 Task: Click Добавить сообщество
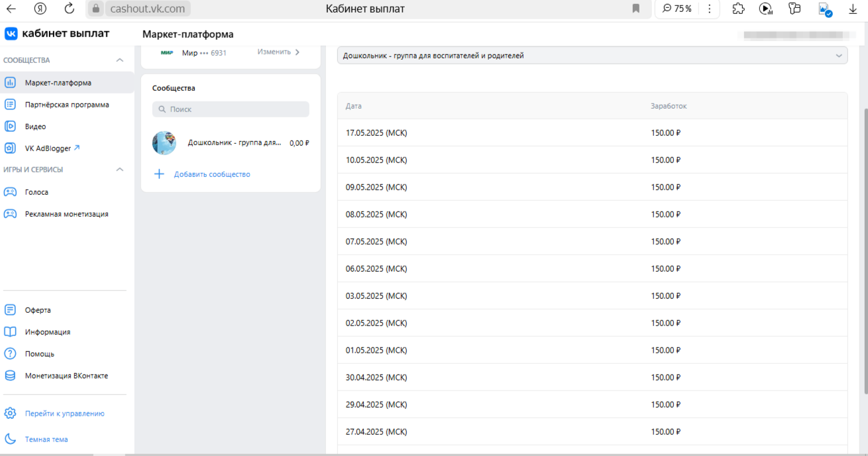[212, 174]
